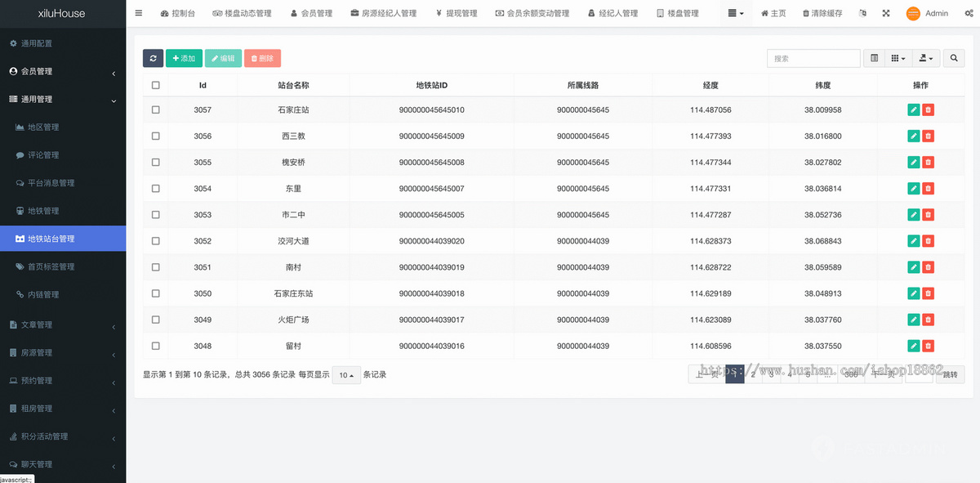This screenshot has height=483, width=980.
Task: Check the row checkbox for 南村
Action: [x=154, y=266]
